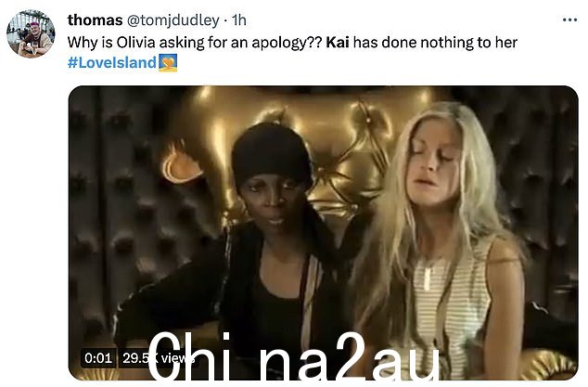Screen dimensions: 588x387
Task: Click the 29.5K views counter
Action: (158, 358)
